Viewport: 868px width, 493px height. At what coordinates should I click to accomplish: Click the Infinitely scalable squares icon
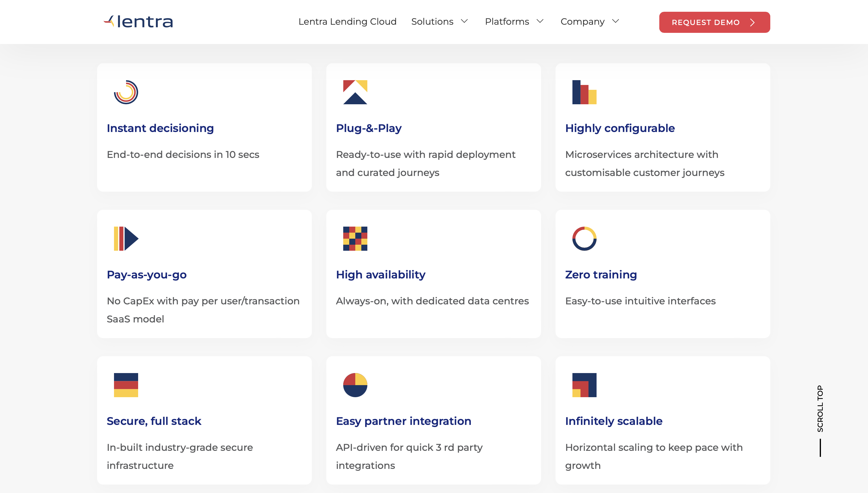tap(584, 385)
